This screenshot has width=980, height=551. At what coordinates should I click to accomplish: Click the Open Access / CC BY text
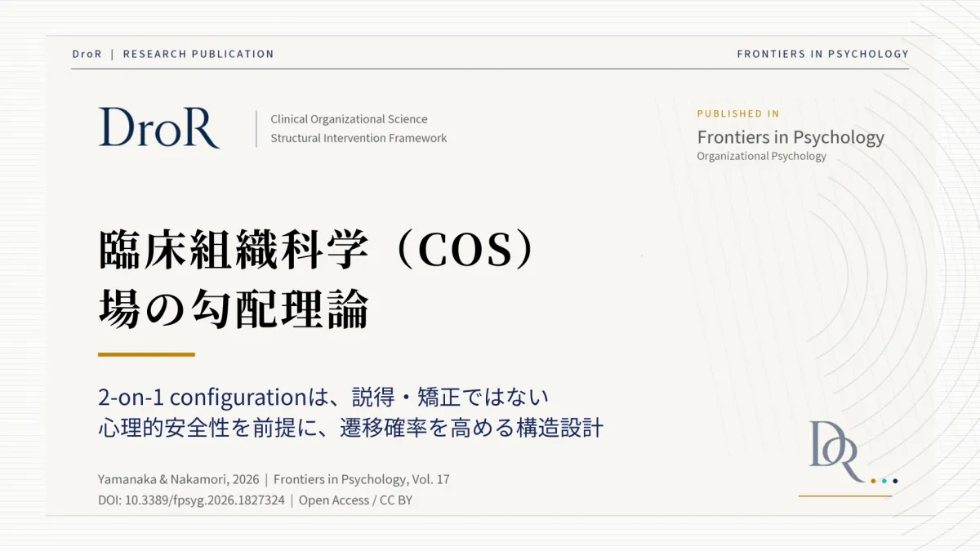coord(355,500)
